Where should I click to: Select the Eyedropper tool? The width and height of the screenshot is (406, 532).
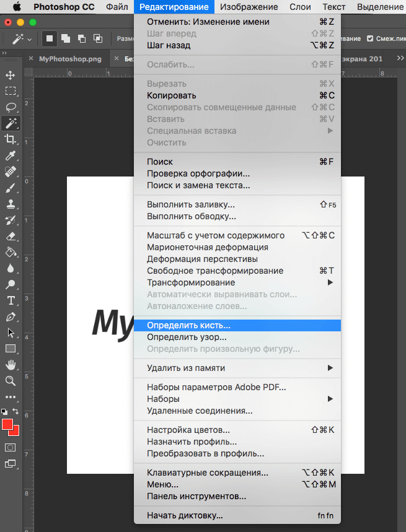pos(10,155)
